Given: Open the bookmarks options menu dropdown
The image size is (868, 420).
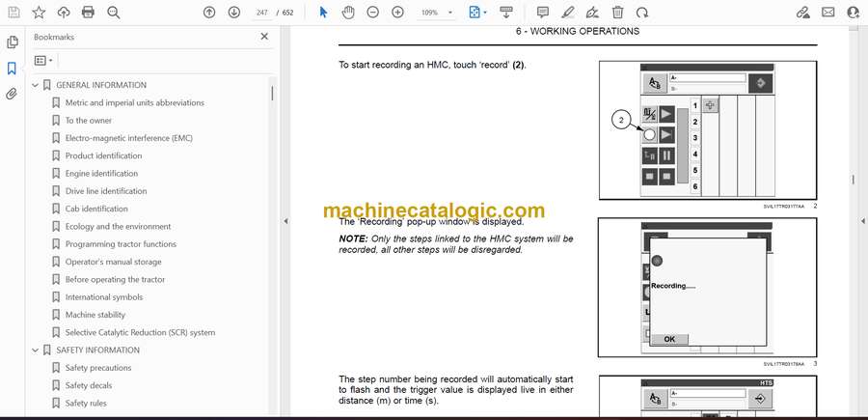Looking at the screenshot, I should click(43, 60).
